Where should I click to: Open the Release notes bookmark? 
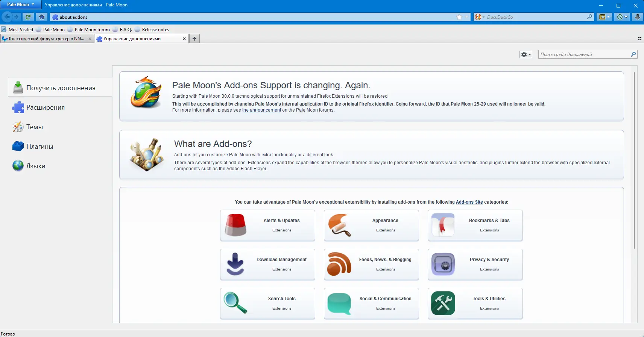[152, 30]
